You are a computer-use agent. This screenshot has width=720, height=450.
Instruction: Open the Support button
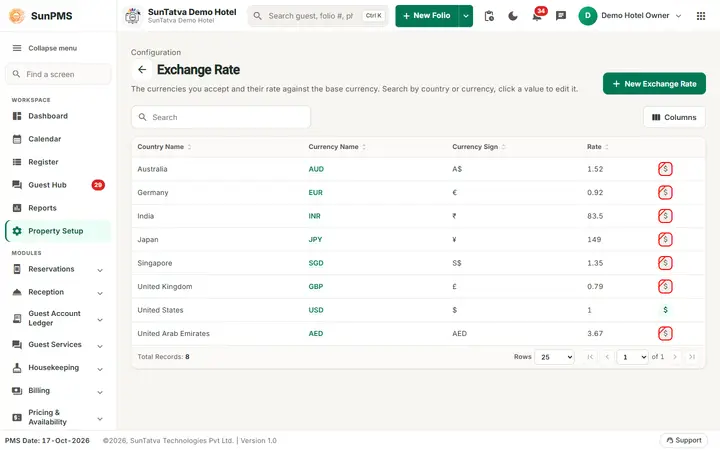point(683,440)
